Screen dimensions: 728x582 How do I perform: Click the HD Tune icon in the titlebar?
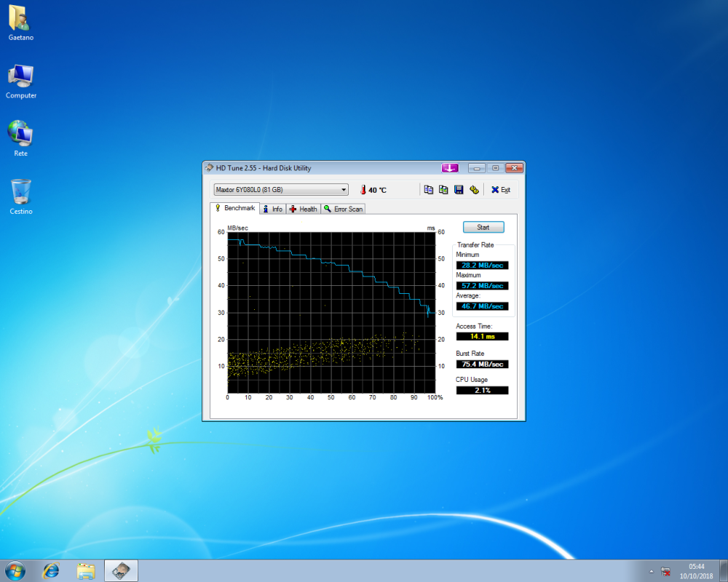click(x=209, y=167)
